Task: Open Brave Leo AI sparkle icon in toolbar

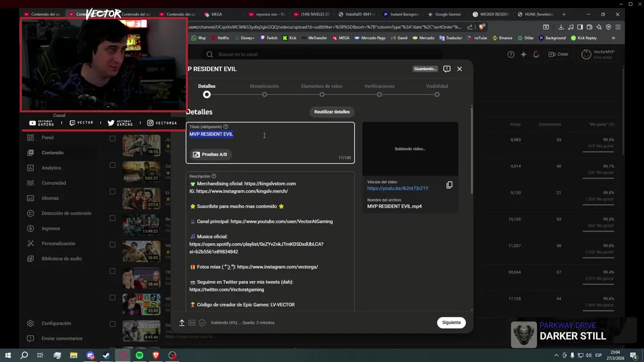Action: pyautogui.click(x=599, y=27)
